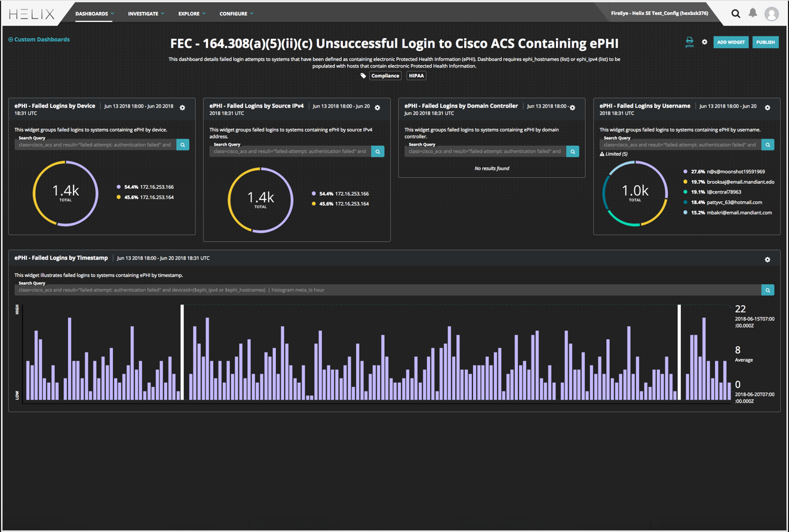The image size is (789, 532).
Task: Select 54.4% 172.16.253.166 legend in Source IPv4 widget
Action: coord(340,194)
